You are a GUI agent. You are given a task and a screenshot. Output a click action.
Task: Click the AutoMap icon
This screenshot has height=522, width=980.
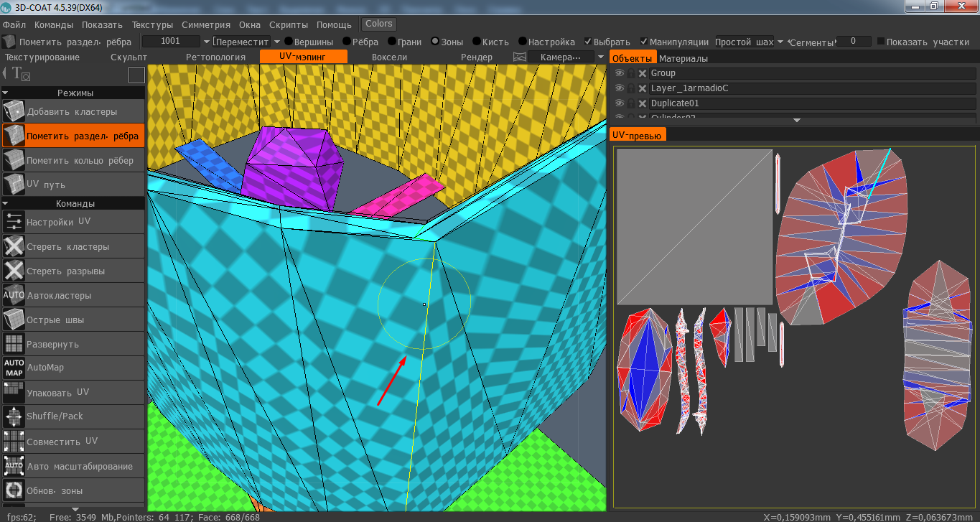14,368
